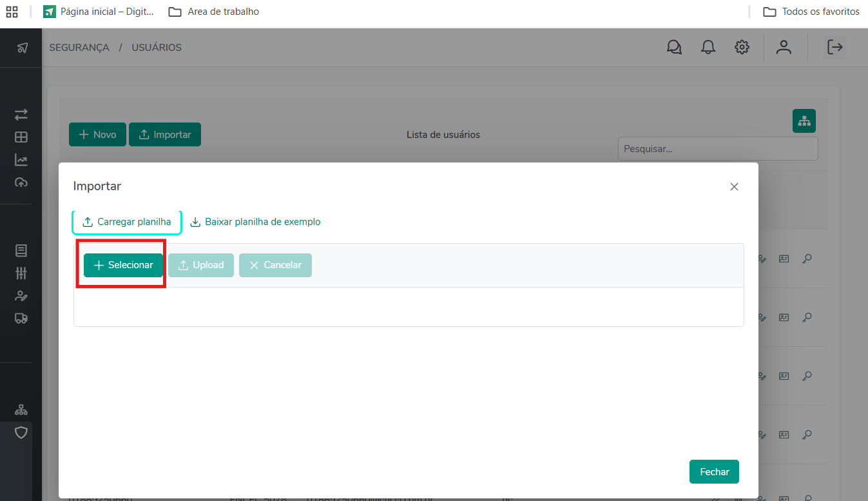Click the cloud upload icon in sidebar
This screenshot has width=868, height=501.
(x=21, y=182)
